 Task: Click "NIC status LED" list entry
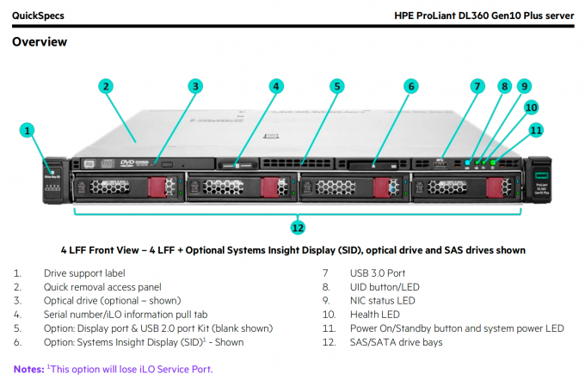[x=383, y=301]
